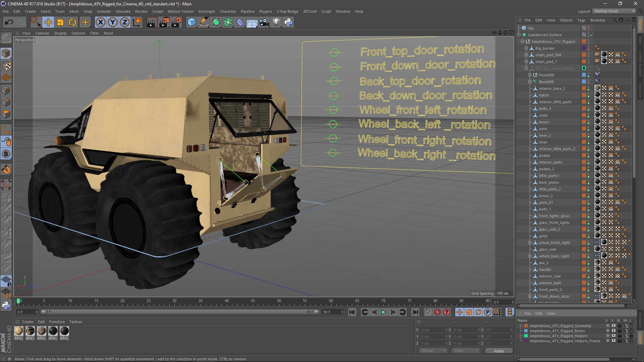Click Make Editable icon in left sidebar

(x=6, y=38)
